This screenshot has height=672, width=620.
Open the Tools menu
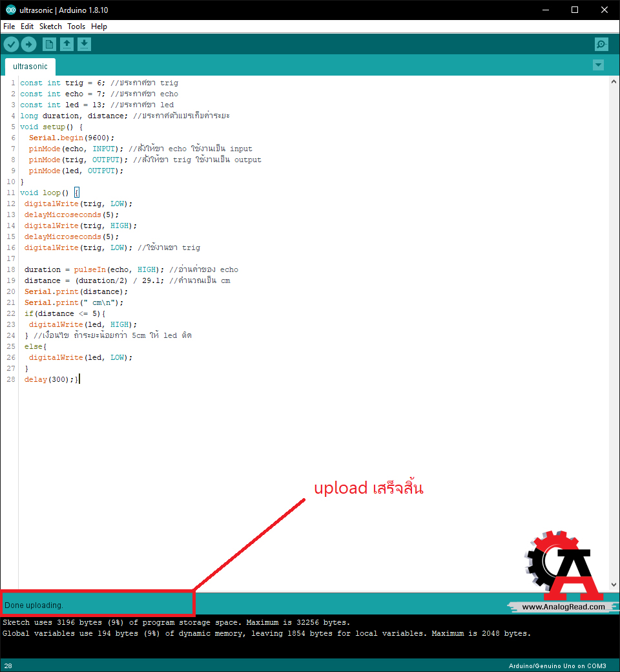76,26
